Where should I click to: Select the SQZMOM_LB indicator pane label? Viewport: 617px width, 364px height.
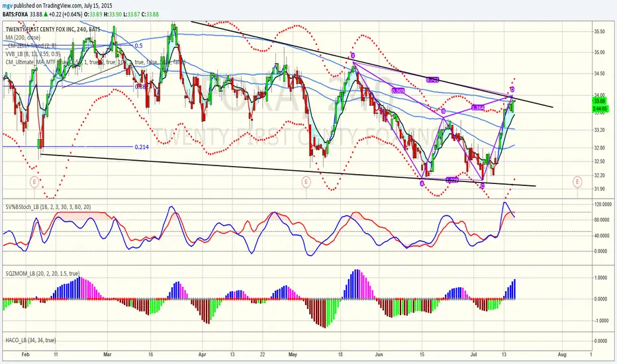(x=42, y=273)
